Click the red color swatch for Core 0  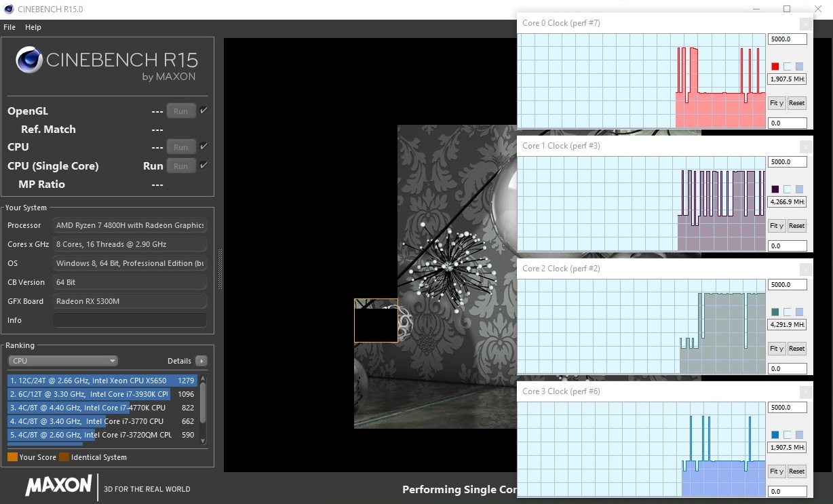pyautogui.click(x=775, y=66)
